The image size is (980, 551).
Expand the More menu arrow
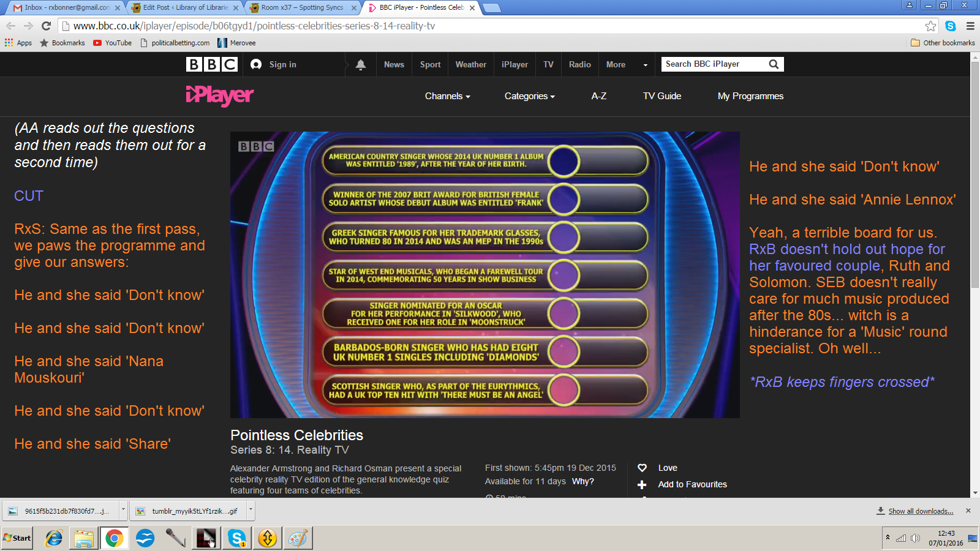pyautogui.click(x=645, y=65)
